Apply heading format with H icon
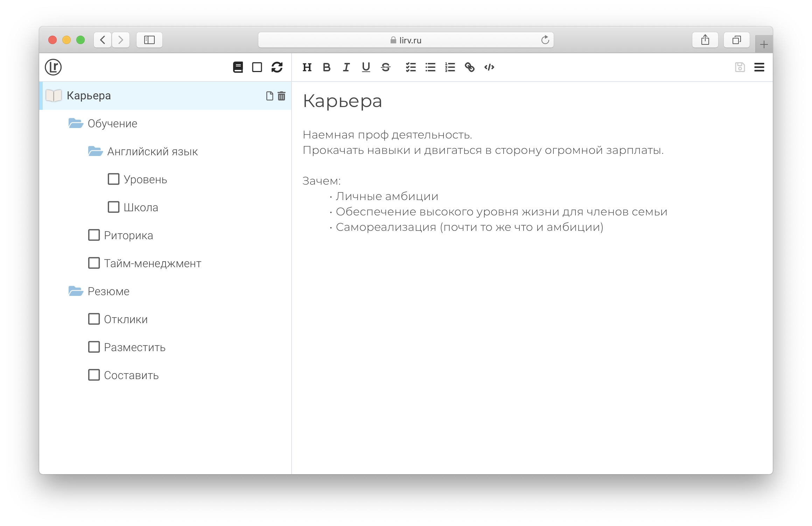This screenshot has height=526, width=812. point(307,67)
